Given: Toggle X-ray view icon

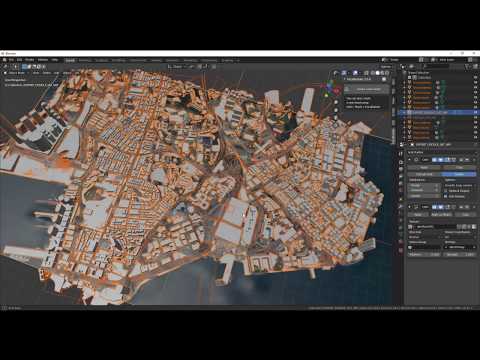Looking at the screenshot, I should tap(366, 73).
